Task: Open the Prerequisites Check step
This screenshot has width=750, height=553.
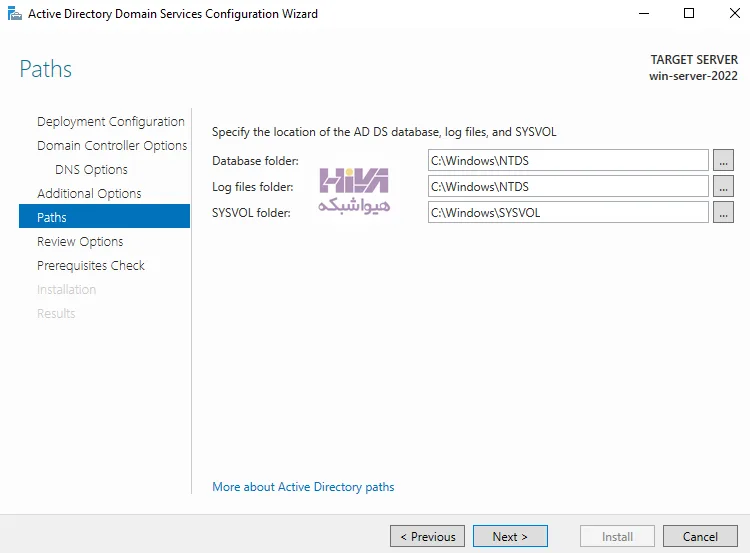Action: (x=90, y=265)
